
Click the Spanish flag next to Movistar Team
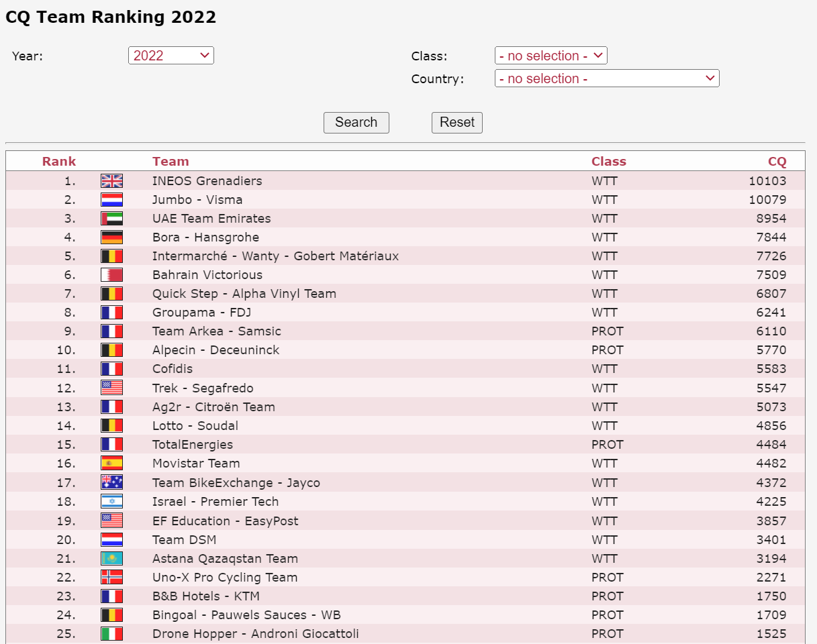pos(111,463)
